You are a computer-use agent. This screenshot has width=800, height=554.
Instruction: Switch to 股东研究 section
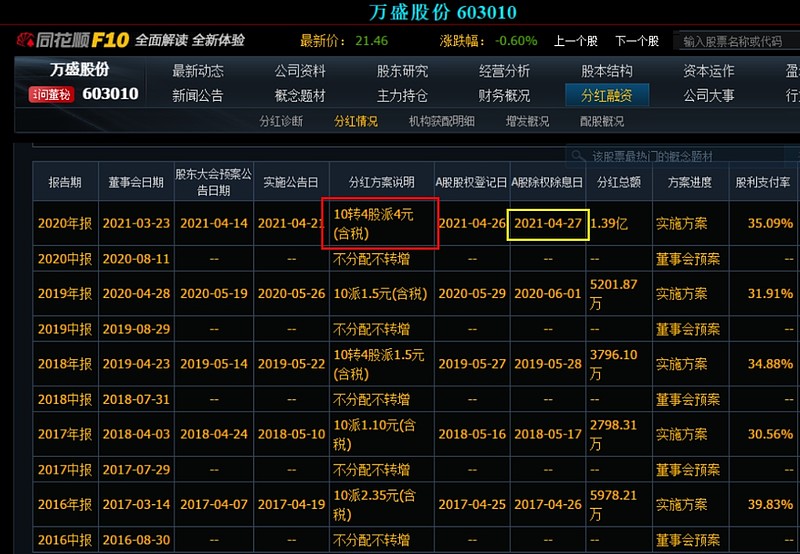point(402,71)
